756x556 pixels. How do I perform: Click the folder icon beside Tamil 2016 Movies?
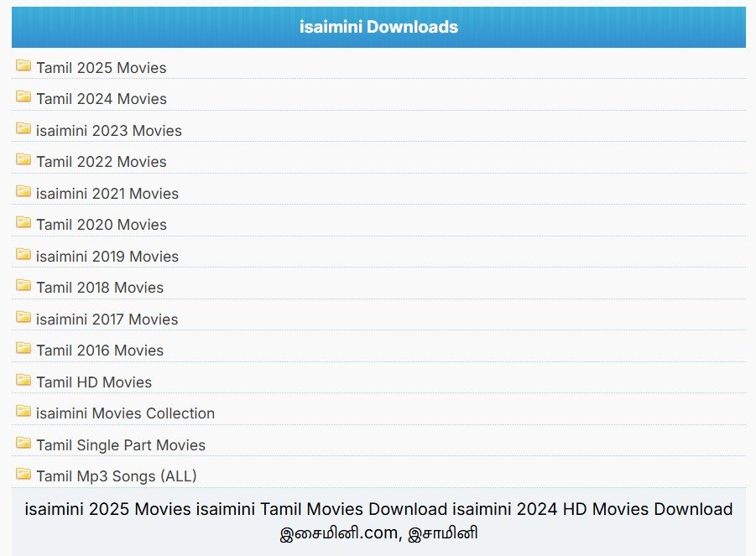[23, 348]
